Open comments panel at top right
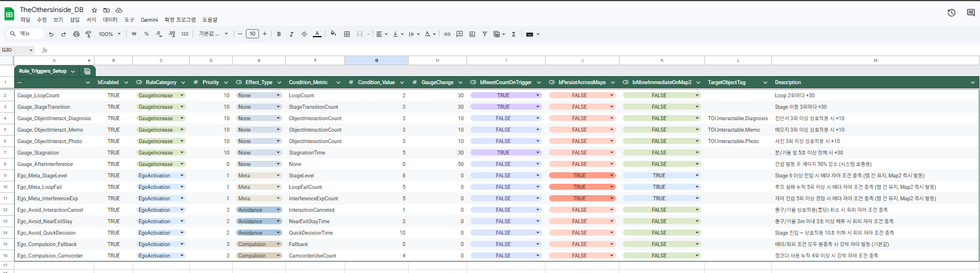980x273 pixels. pos(971,13)
